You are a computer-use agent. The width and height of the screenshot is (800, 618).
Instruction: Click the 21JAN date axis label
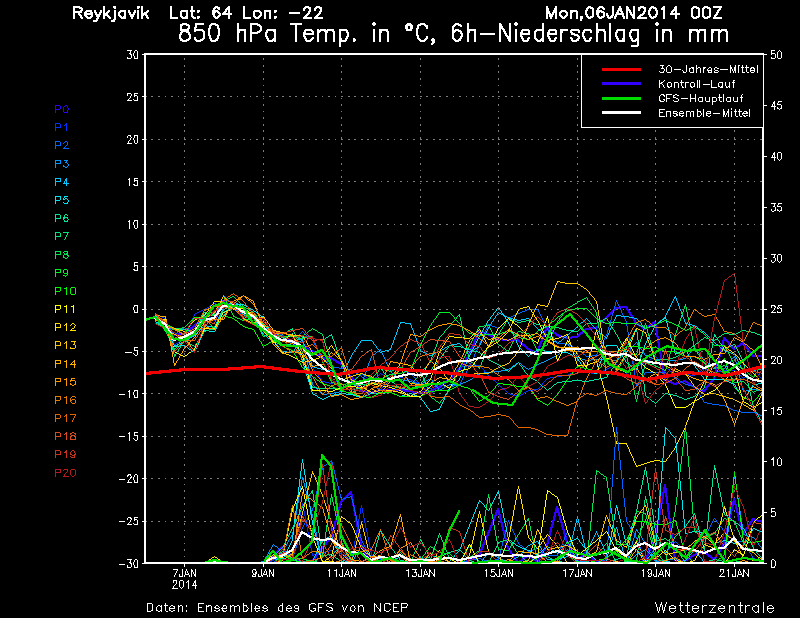point(734,573)
